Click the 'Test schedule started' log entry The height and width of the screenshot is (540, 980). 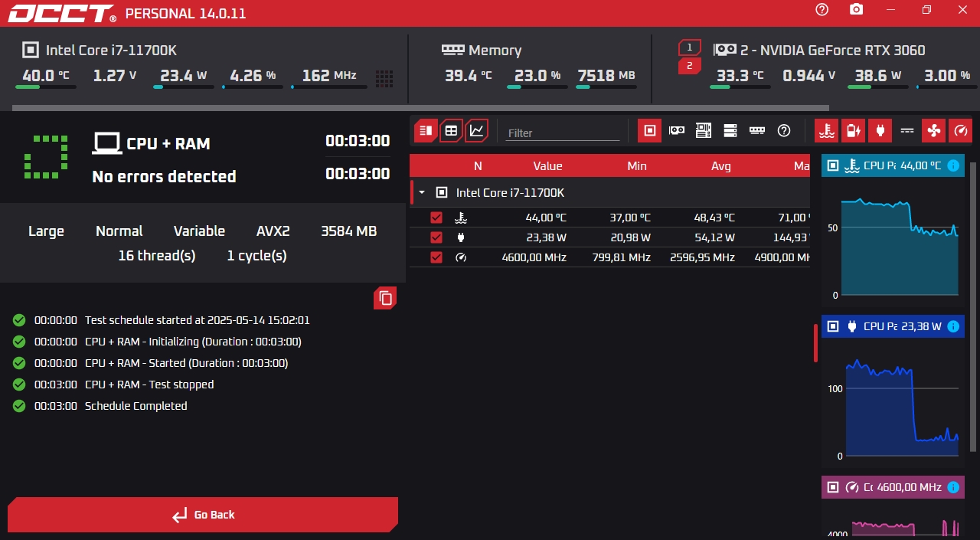click(x=198, y=320)
